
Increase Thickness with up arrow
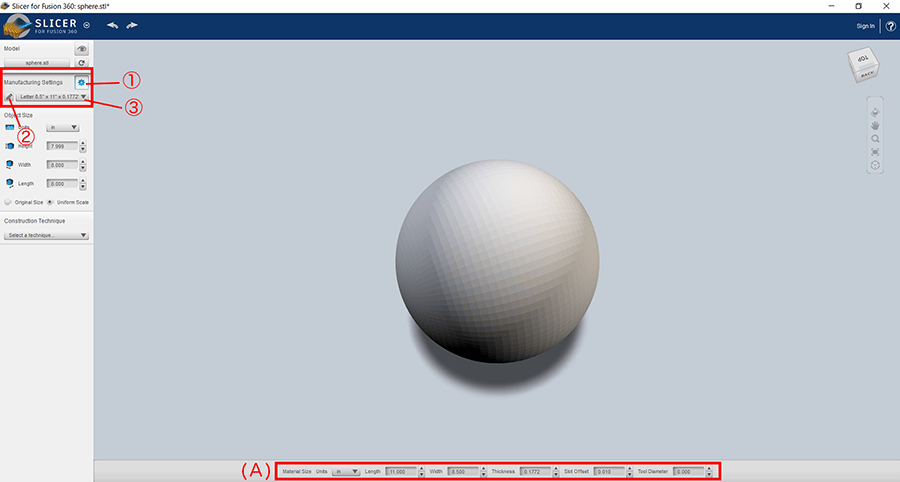(556, 469)
